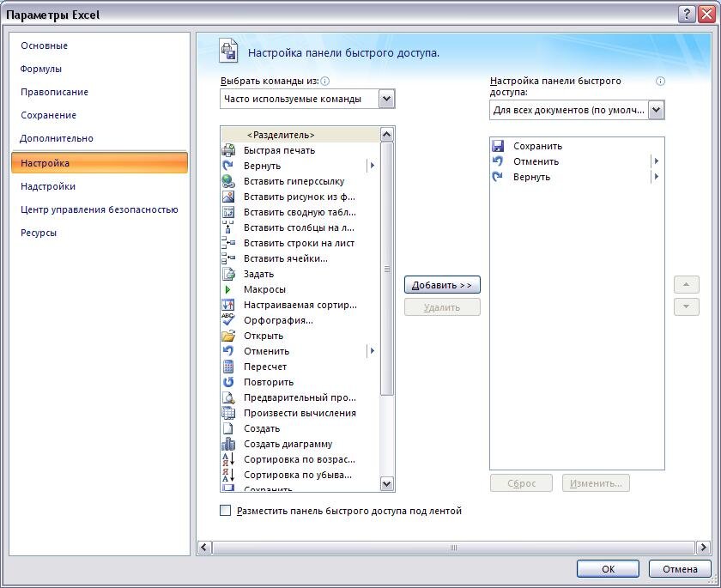
Task: Click the Отмена button
Action: pos(680,569)
